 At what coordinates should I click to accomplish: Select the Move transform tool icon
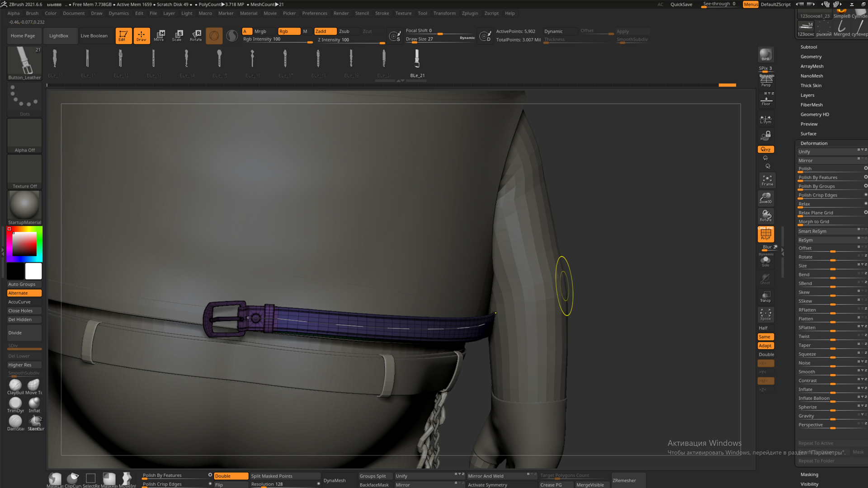[159, 36]
